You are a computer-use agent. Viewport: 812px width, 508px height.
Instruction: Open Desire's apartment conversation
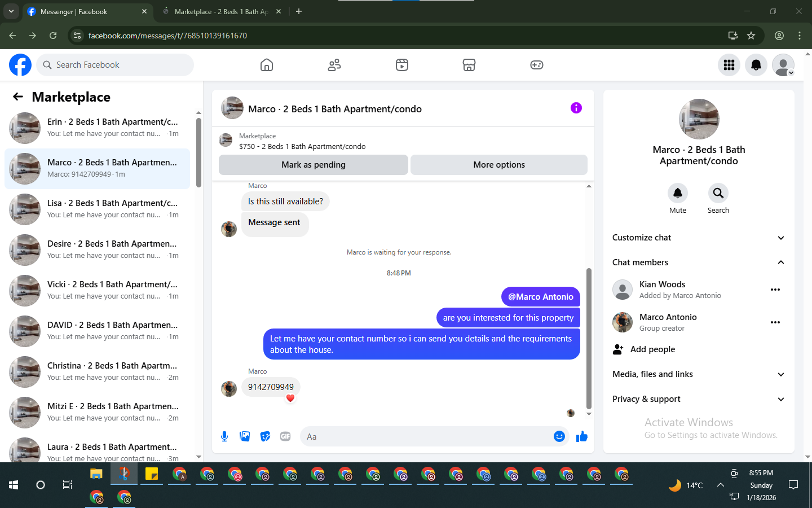point(97,250)
